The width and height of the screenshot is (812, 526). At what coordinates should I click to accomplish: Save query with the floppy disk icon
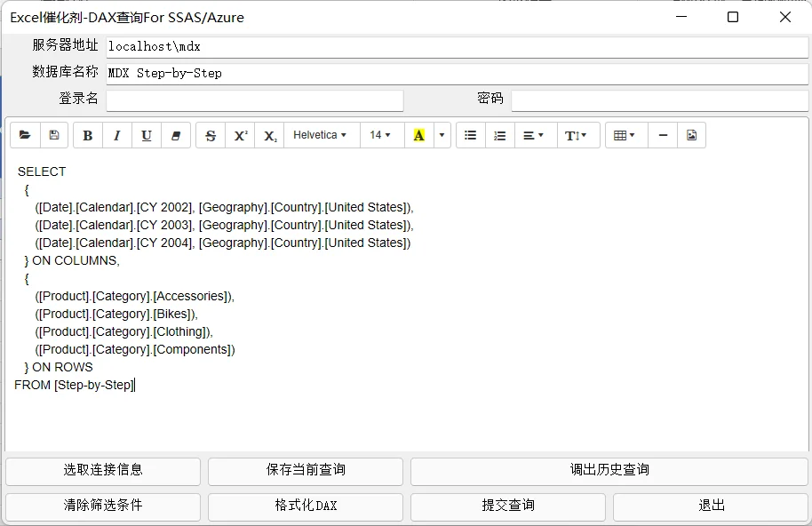[x=54, y=135]
